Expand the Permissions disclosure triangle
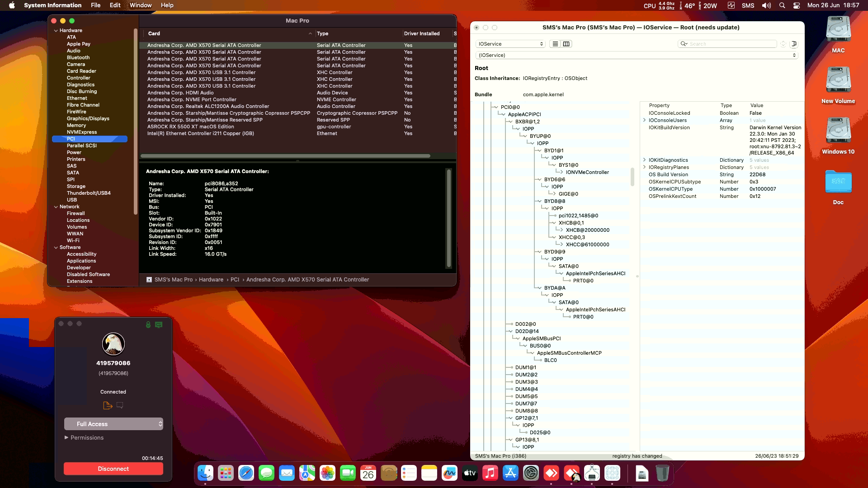This screenshot has width=868, height=488. [66, 437]
